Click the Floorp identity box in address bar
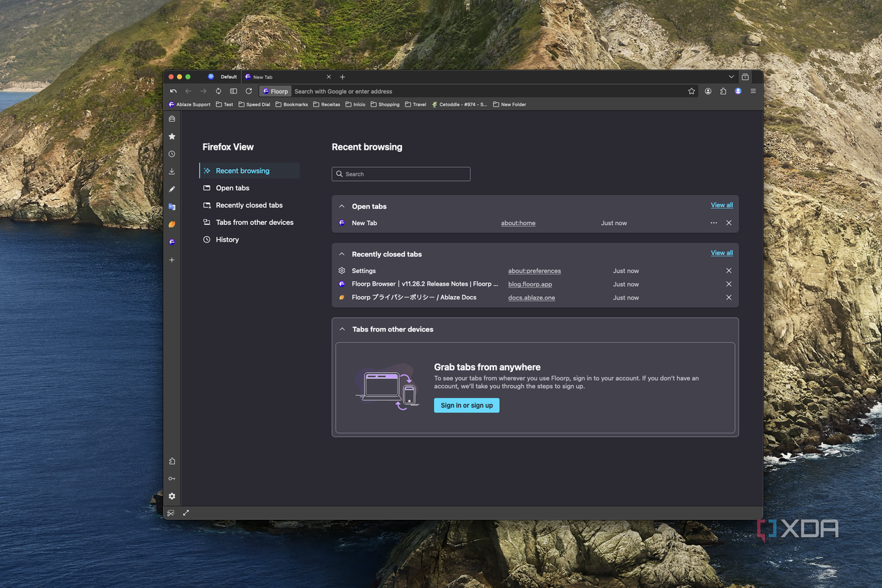Viewport: 882px width, 588px height. (275, 91)
